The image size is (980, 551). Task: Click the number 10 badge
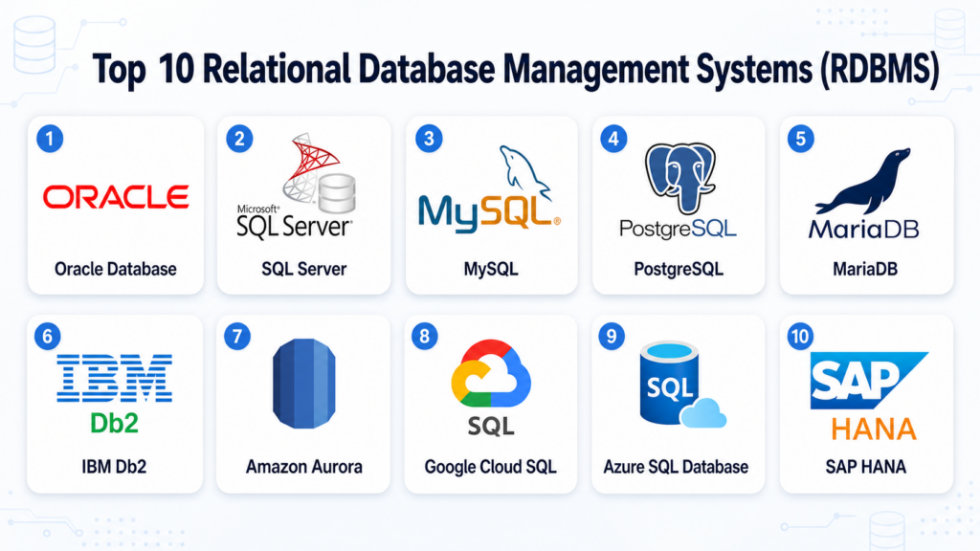[800, 337]
